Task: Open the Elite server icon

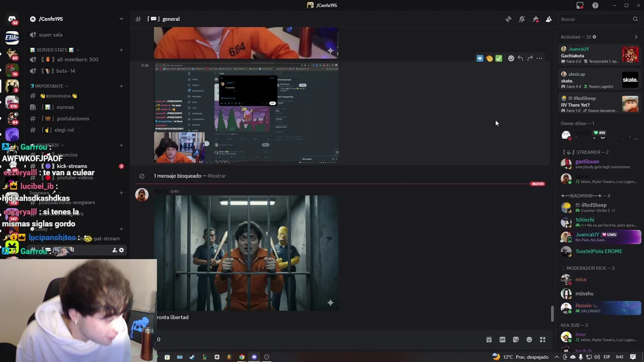Action: (x=12, y=37)
